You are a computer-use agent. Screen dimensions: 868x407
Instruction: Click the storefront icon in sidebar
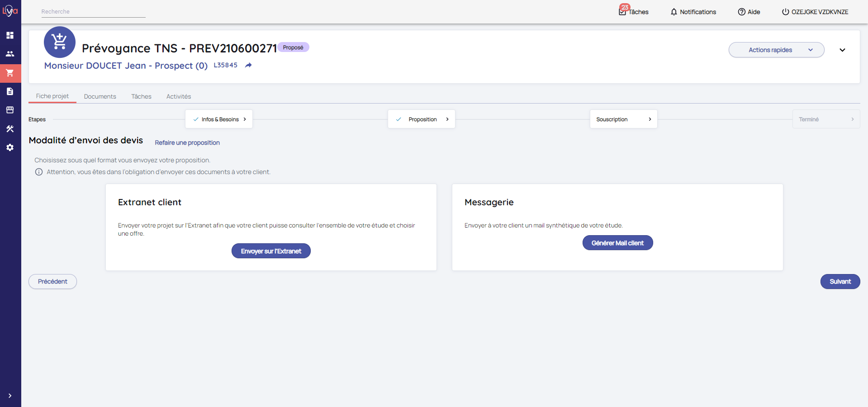coord(10,110)
